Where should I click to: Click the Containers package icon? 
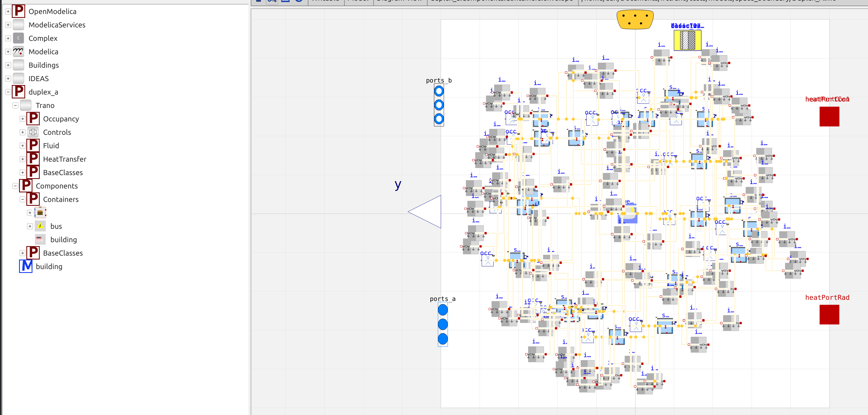click(x=33, y=199)
